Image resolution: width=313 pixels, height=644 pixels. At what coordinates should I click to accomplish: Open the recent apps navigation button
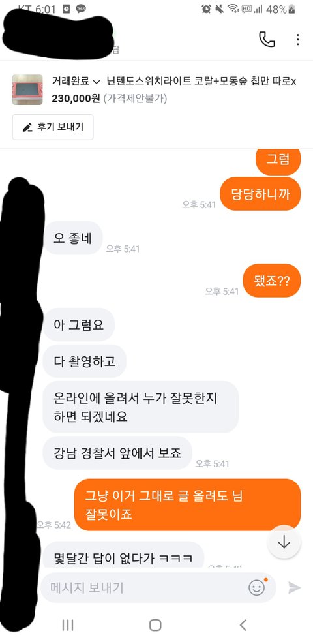click(x=68, y=625)
